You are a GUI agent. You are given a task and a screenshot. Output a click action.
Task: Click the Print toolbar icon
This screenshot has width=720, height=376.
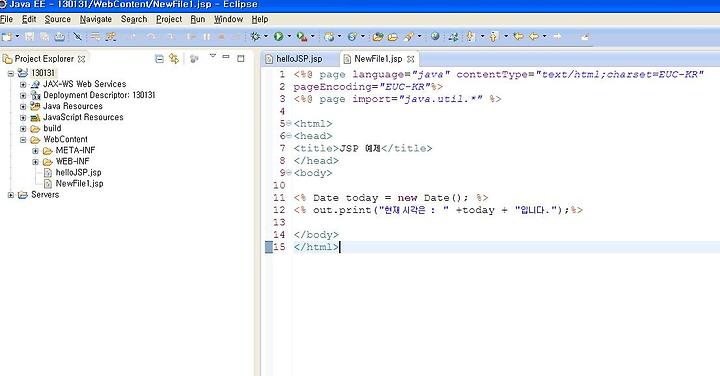pyautogui.click(x=60, y=37)
